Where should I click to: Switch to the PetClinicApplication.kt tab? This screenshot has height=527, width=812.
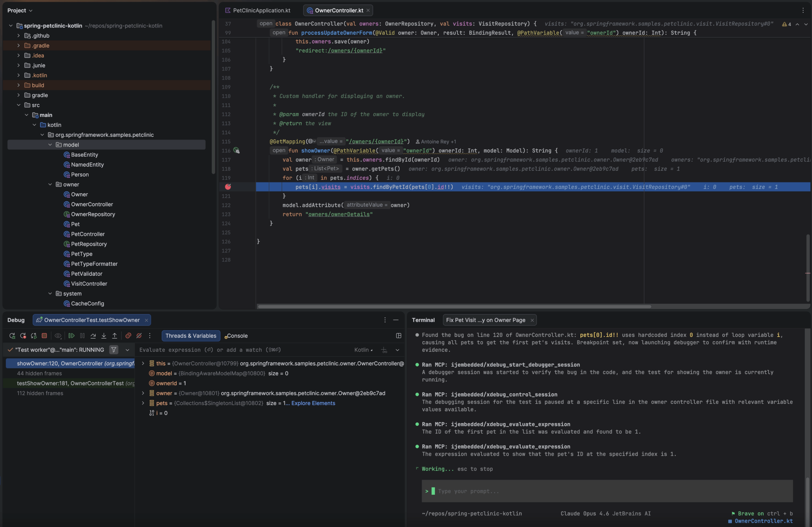[x=261, y=11]
